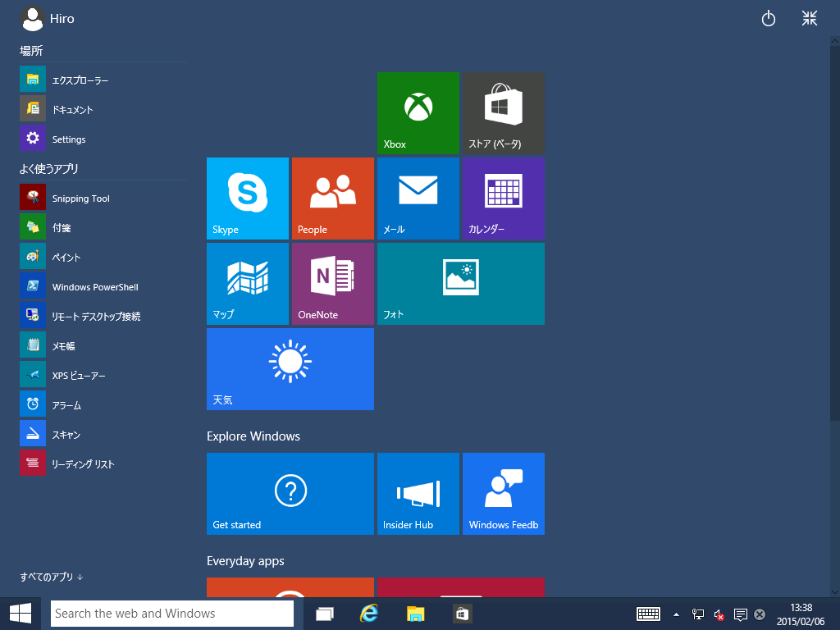Screen dimensions: 840x630
Task: Open the フォト photos tile
Action: tap(461, 283)
